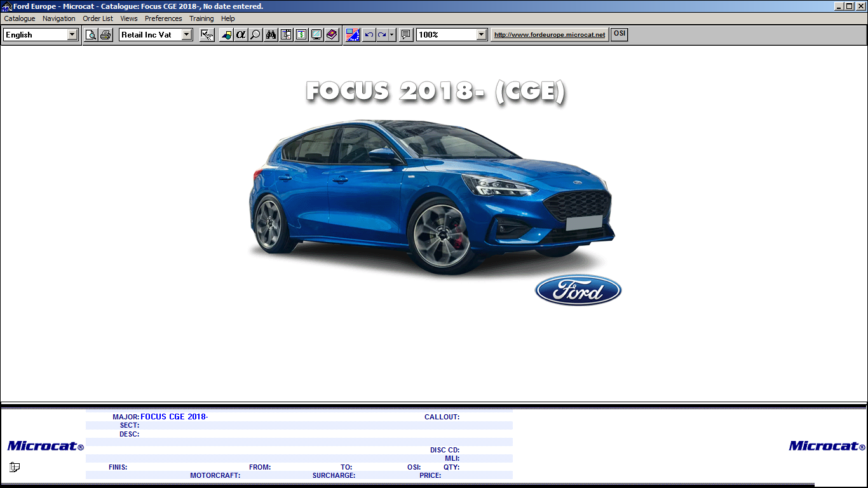Click the price information dollar icon
Screen dimensions: 868x488
pyautogui.click(x=301, y=34)
